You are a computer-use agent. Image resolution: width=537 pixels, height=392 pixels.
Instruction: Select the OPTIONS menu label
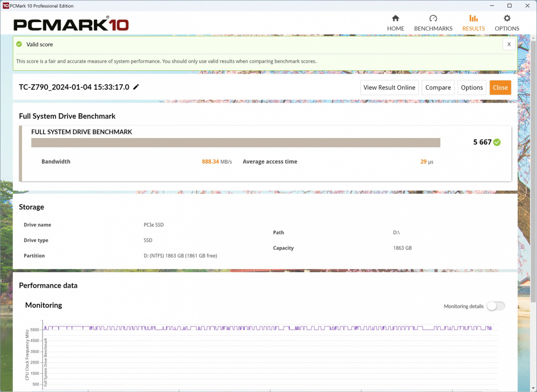(x=507, y=28)
